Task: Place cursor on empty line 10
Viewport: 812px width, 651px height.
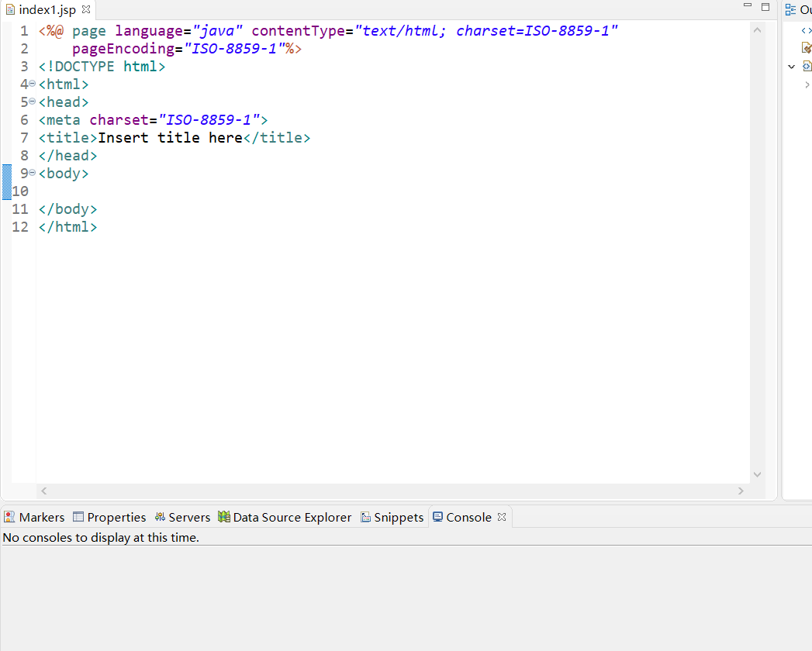Action: click(393, 191)
